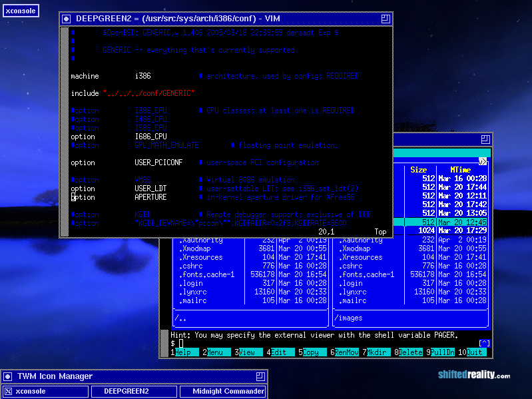Click the VIM window left scrollbar
This screenshot has height=399, width=532.
click(65, 133)
